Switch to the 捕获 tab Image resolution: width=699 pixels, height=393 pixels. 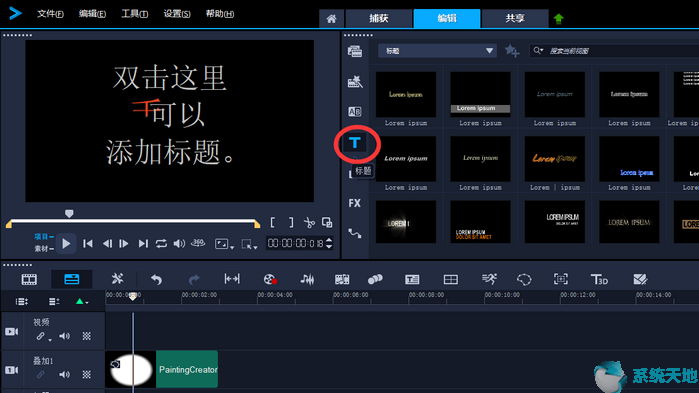click(378, 19)
